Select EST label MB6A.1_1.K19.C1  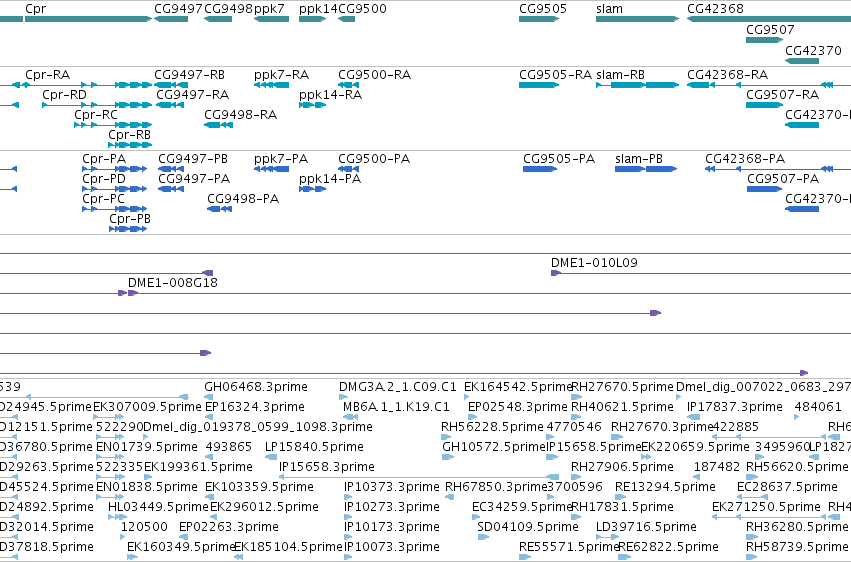click(x=396, y=407)
